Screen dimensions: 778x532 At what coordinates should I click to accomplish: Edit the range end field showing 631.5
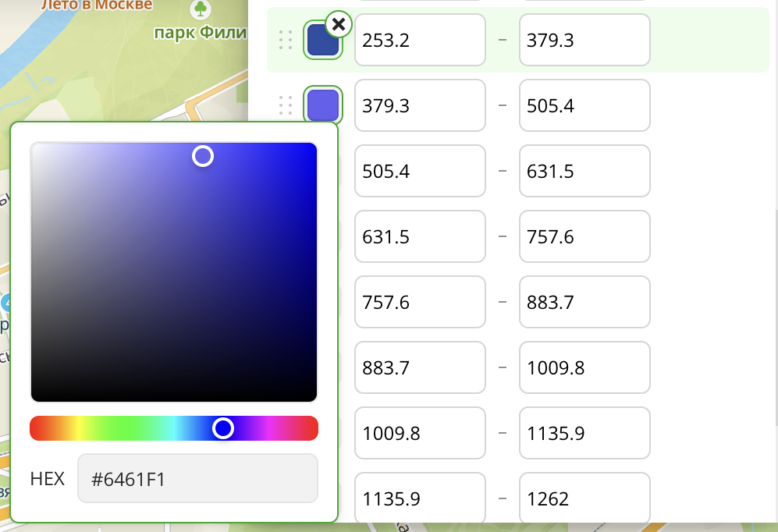pyautogui.click(x=584, y=171)
